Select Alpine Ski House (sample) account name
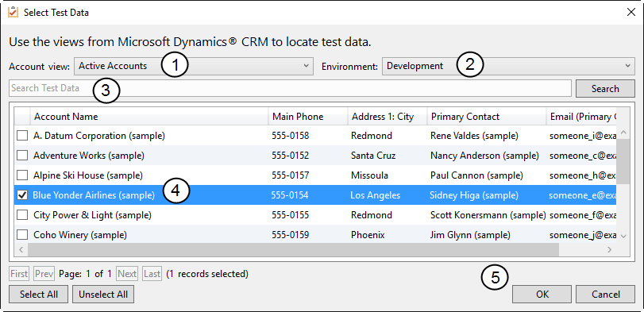Image resolution: width=644 pixels, height=312 pixels. point(88,175)
